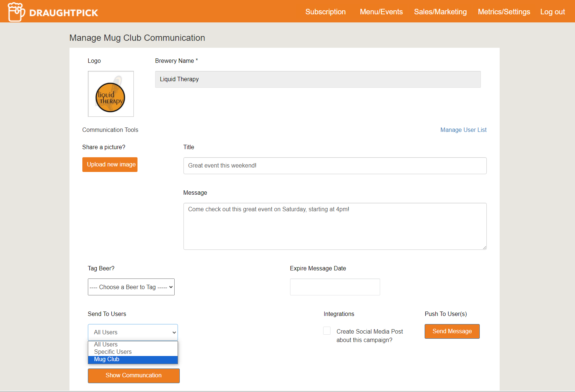
Task: Select All Users from the dropdown list
Action: click(x=106, y=345)
